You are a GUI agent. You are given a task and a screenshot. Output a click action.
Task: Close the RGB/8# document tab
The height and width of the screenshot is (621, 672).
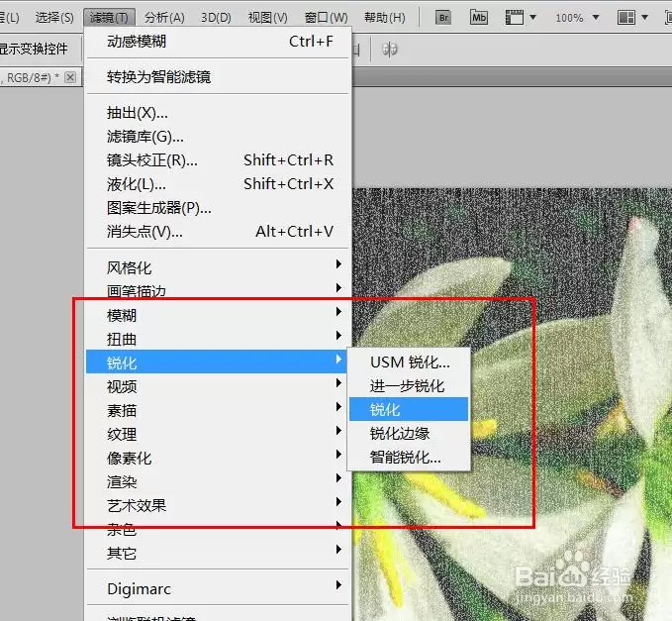[x=70, y=77]
